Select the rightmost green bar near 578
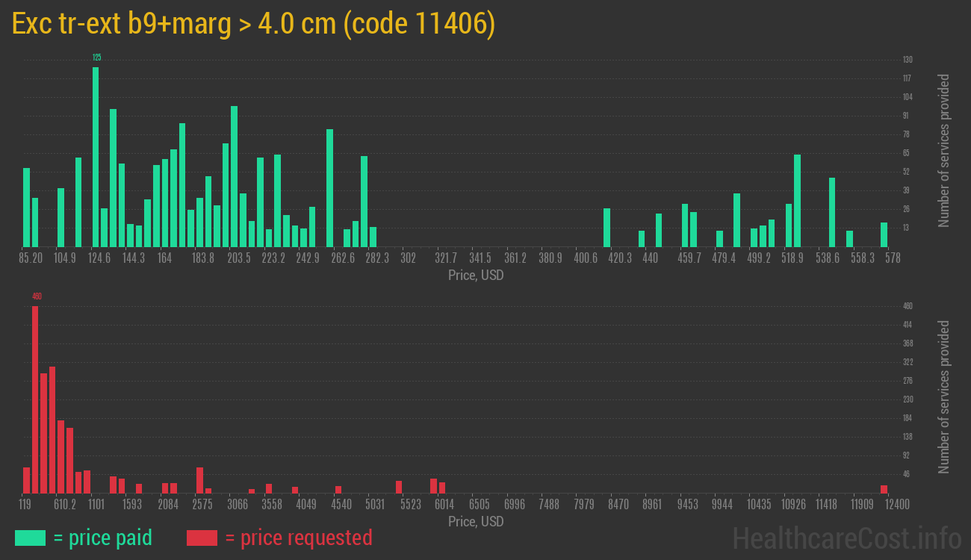Screen dimensions: 971x560 click(884, 234)
